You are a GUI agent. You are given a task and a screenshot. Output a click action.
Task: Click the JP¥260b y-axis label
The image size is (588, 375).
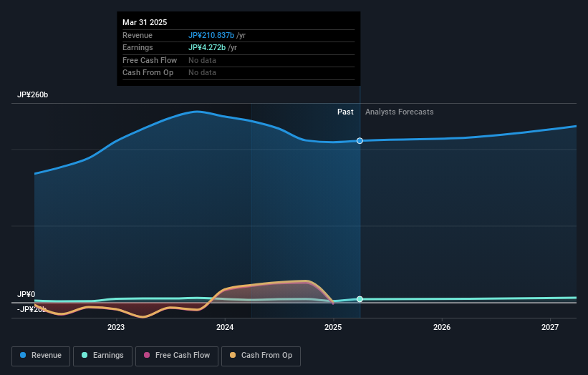tap(33, 94)
